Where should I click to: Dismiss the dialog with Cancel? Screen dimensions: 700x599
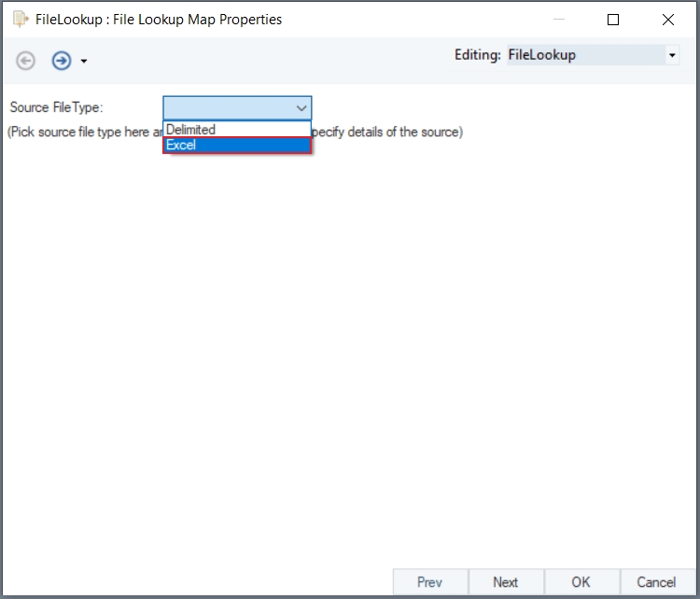tap(657, 582)
